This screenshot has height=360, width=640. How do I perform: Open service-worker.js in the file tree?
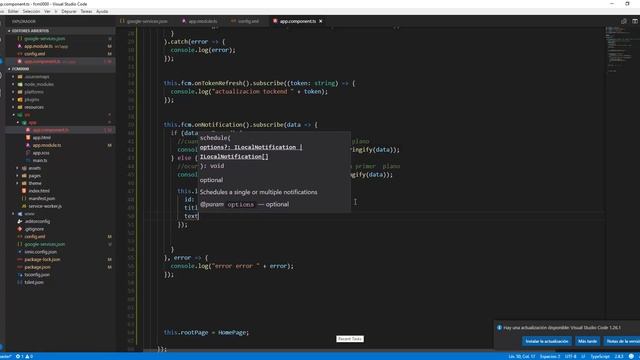45,206
